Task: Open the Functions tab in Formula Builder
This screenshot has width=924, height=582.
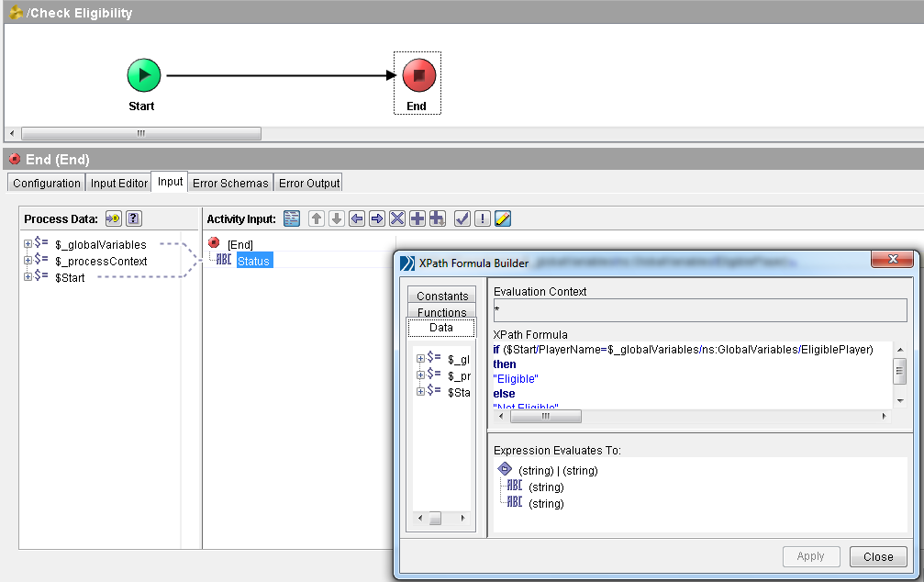Action: pos(442,311)
